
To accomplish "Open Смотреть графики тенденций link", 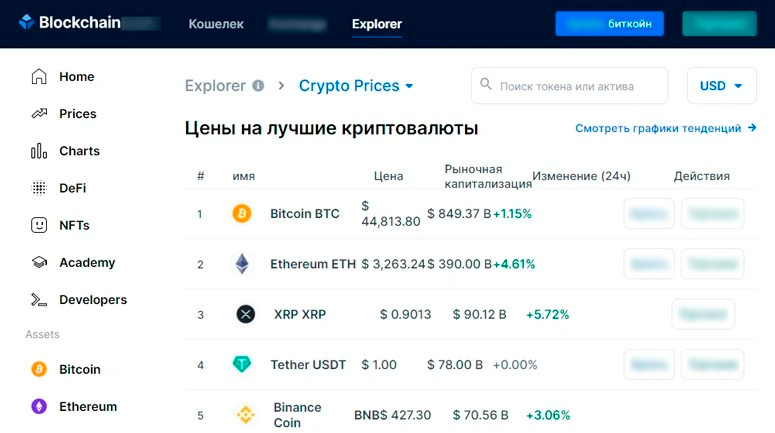I will pos(665,129).
